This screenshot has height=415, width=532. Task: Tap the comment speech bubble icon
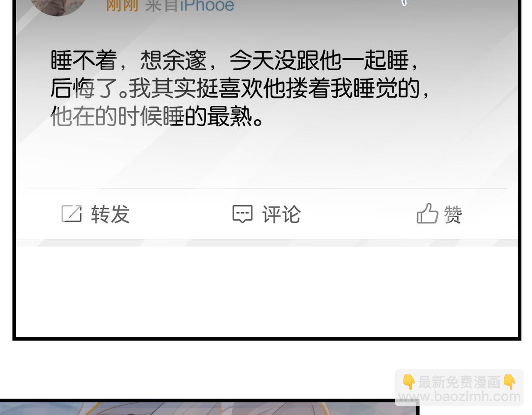pyautogui.click(x=242, y=214)
